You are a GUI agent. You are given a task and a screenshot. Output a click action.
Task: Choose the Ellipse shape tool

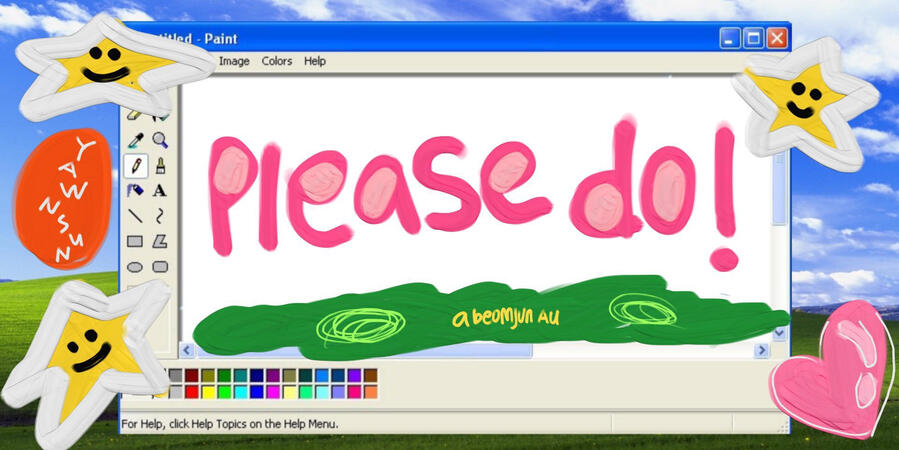click(x=135, y=266)
